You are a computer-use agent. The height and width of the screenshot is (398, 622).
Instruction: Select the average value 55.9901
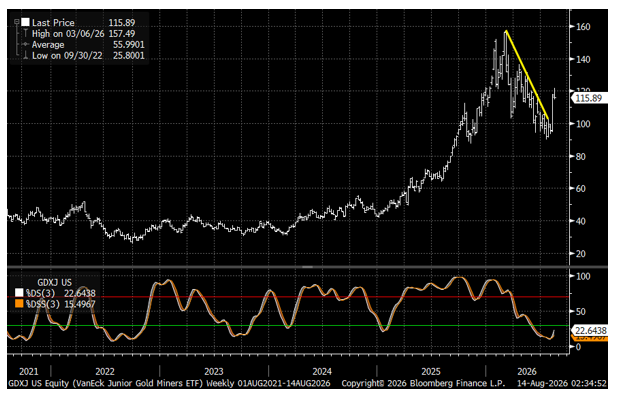129,44
